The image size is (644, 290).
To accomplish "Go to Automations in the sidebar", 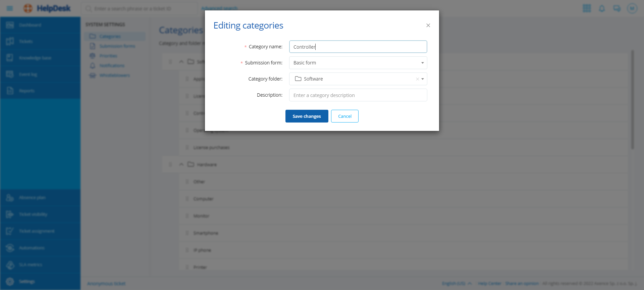I will [32, 248].
